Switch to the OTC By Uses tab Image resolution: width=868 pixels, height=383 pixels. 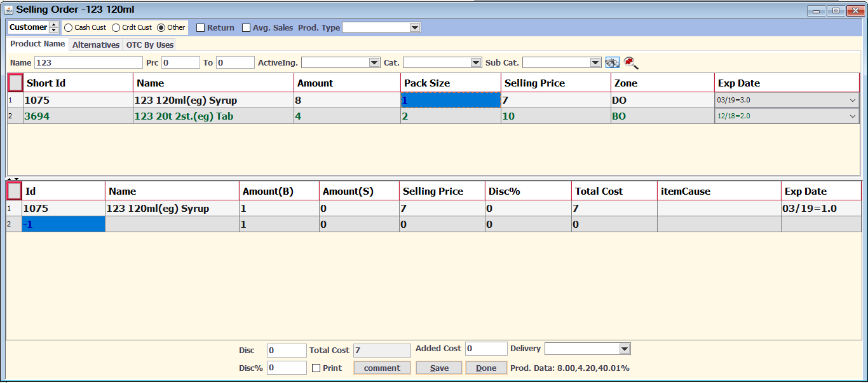[149, 45]
